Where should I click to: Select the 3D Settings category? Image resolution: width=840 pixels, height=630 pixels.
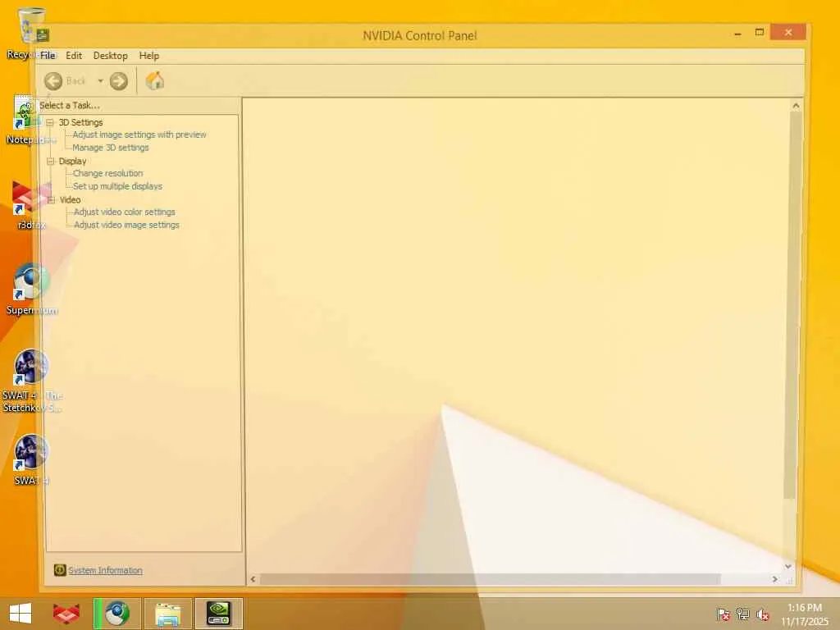tap(80, 122)
